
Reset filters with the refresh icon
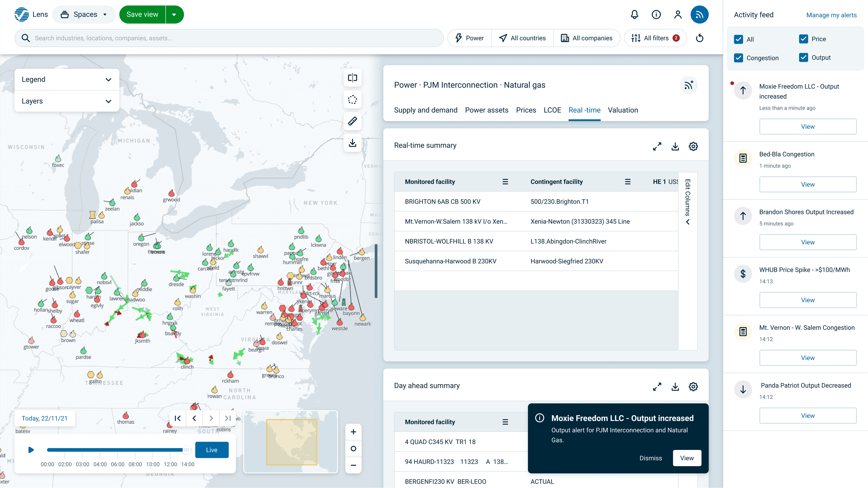[x=699, y=38]
